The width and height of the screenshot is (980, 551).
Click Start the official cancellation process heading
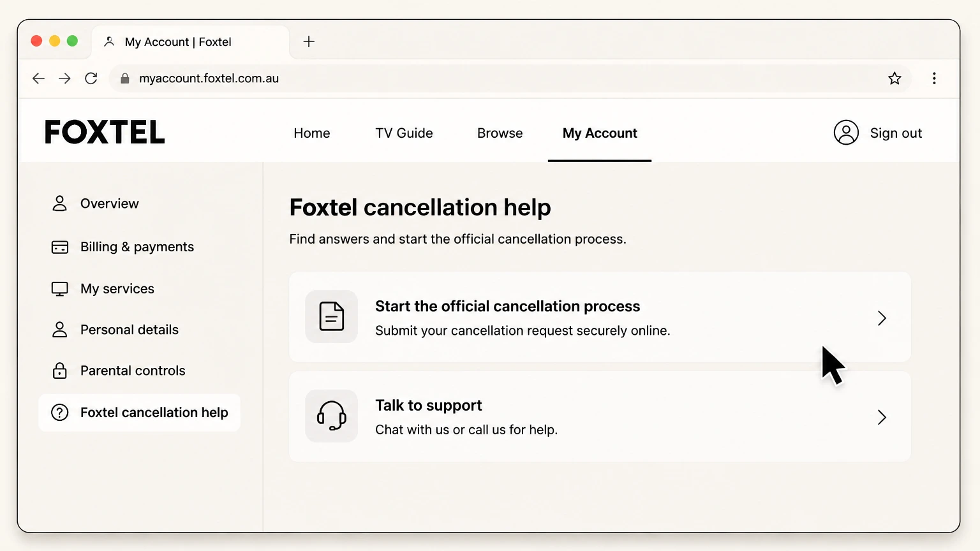click(x=507, y=306)
